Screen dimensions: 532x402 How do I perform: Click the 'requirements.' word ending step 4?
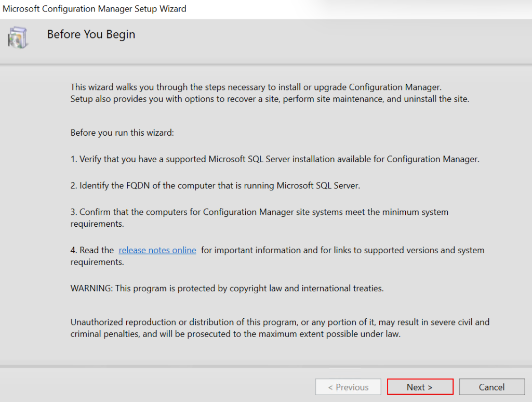pos(97,262)
